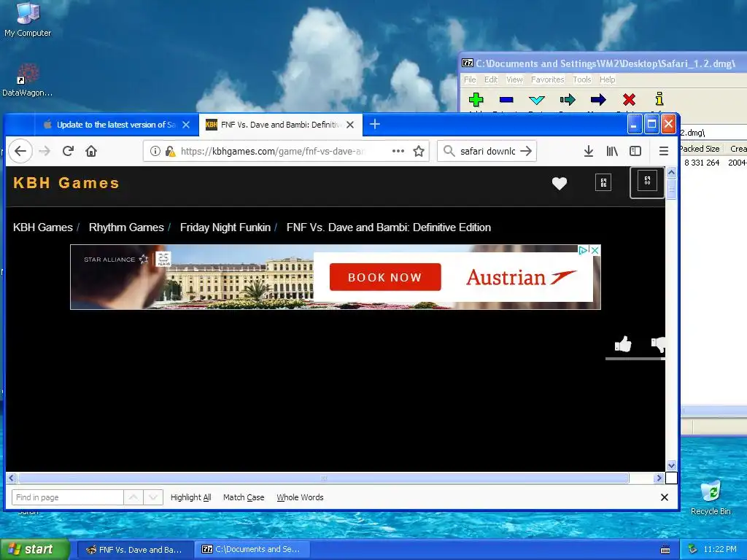Open Edit menu in 7-Zip window
The height and width of the screenshot is (560, 747).
491,79
